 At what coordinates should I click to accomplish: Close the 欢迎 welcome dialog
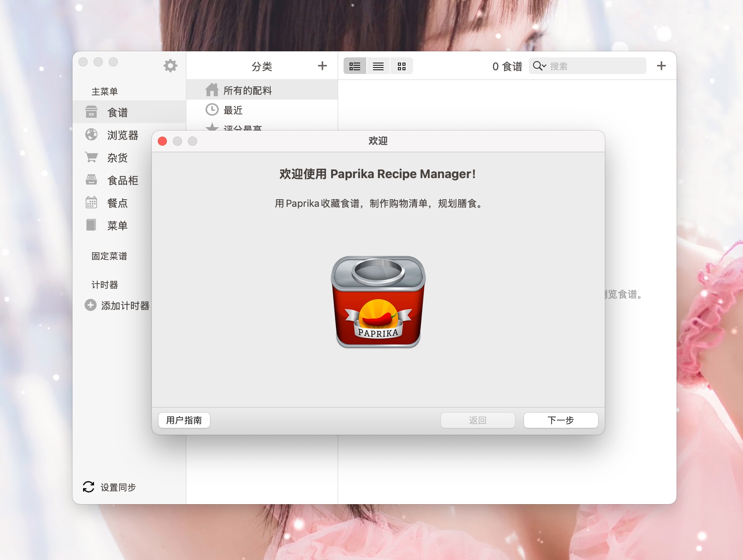[162, 141]
